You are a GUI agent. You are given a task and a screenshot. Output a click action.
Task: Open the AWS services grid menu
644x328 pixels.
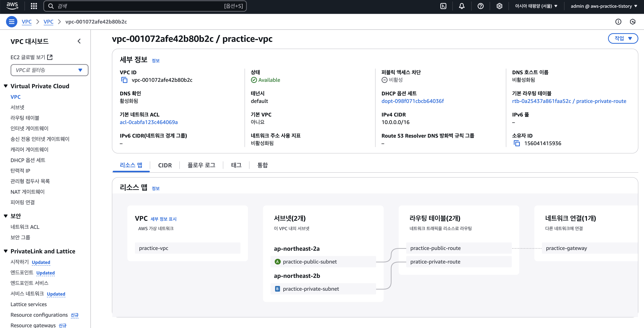[34, 6]
